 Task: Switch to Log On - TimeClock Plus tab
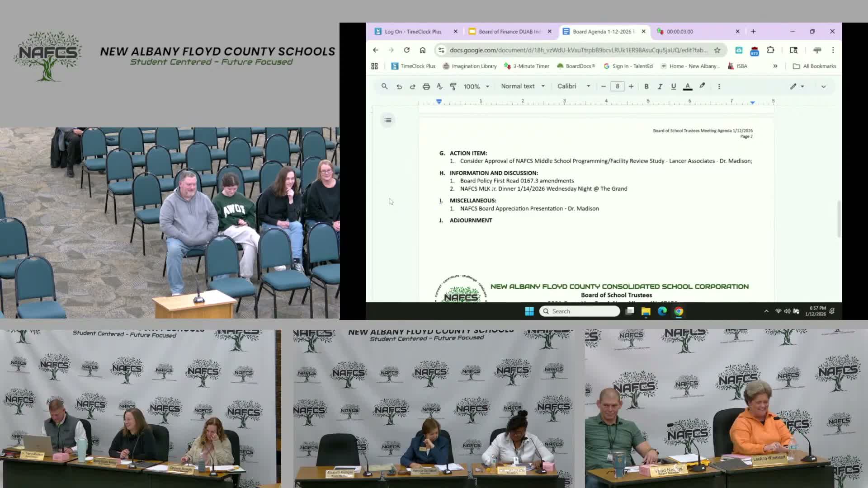(413, 32)
